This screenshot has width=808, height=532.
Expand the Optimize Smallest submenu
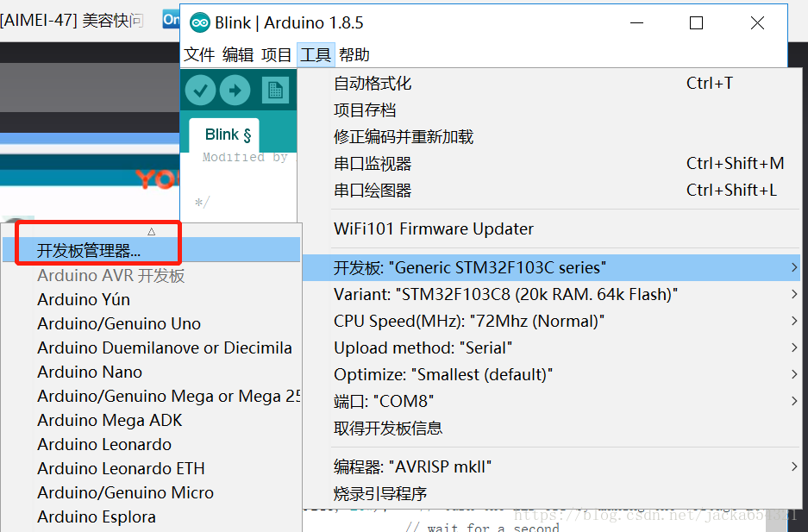pyautogui.click(x=551, y=375)
